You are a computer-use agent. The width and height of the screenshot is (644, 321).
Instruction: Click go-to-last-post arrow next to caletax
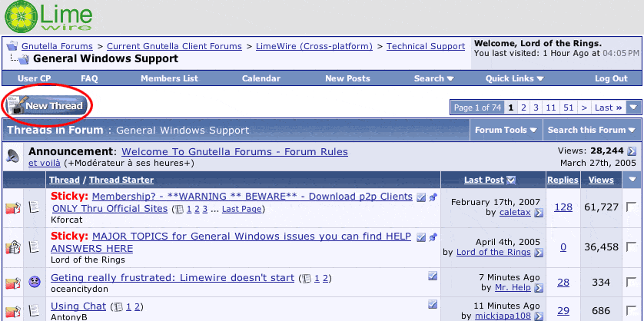(539, 213)
